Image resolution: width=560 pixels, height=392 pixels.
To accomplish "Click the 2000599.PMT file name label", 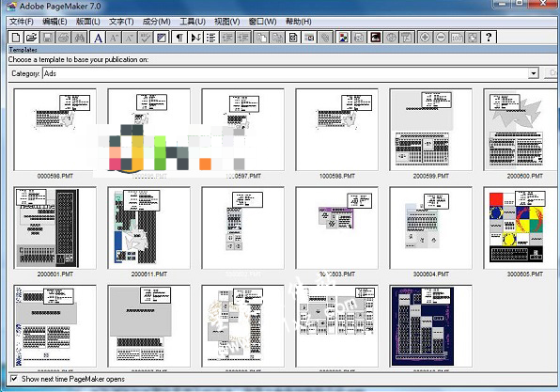I will (431, 176).
